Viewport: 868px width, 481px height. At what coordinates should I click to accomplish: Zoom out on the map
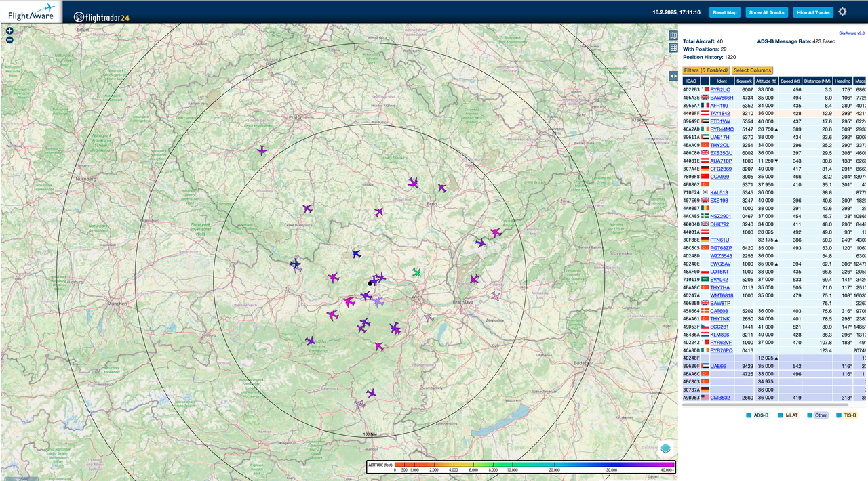click(9, 40)
